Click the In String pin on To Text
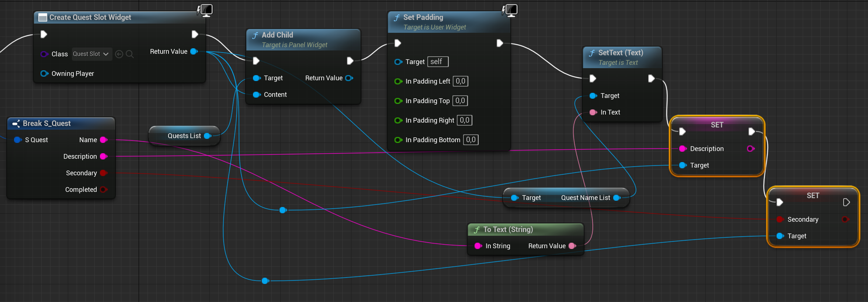 (478, 246)
